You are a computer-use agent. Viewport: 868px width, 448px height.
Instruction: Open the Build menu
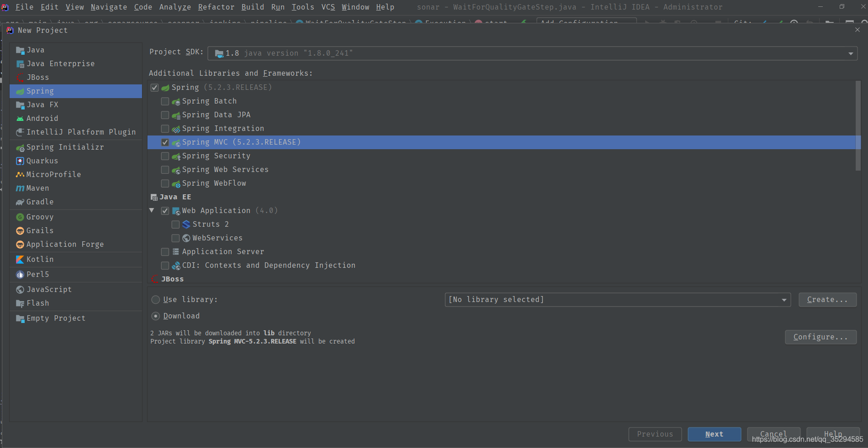pos(253,7)
